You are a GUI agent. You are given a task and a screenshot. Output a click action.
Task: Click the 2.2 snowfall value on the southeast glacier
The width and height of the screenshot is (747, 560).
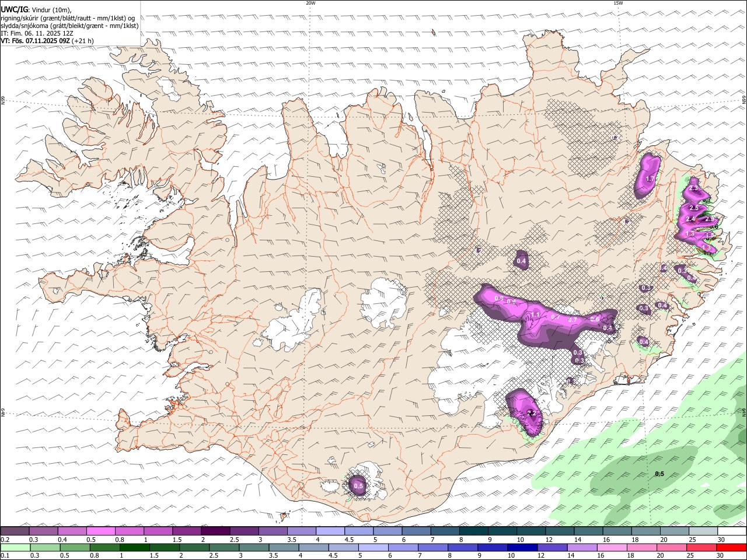click(531, 413)
